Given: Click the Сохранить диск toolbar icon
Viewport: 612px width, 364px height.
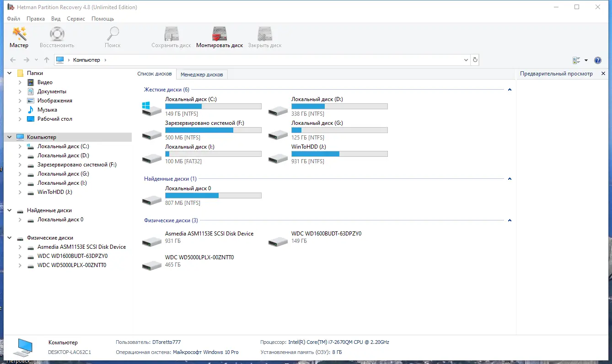Looking at the screenshot, I should [x=172, y=34].
